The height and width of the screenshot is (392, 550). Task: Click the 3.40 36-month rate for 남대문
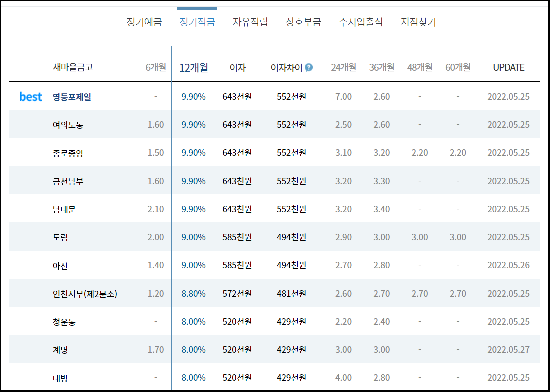click(x=381, y=210)
